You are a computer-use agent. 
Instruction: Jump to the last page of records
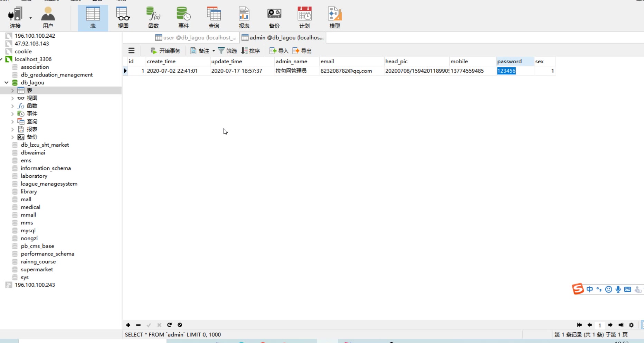click(x=621, y=325)
